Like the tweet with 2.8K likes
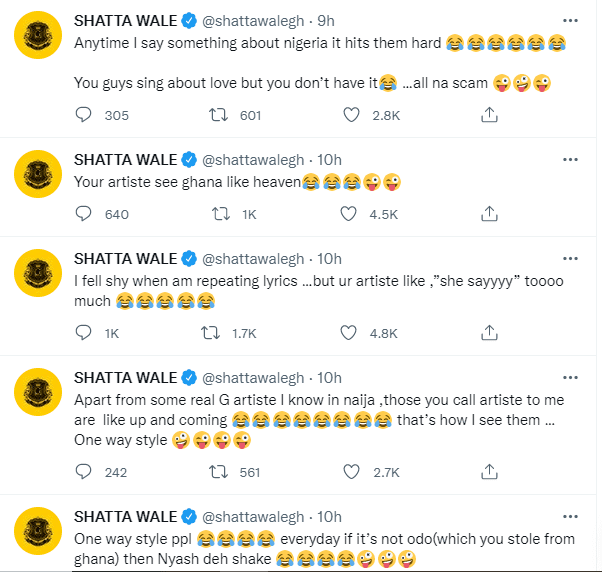The height and width of the screenshot is (572, 602). coord(350,116)
